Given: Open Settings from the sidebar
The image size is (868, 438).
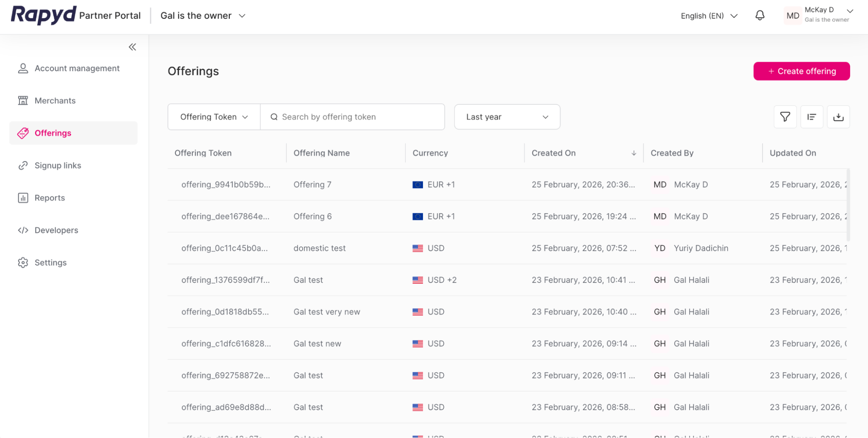Looking at the screenshot, I should [50, 262].
